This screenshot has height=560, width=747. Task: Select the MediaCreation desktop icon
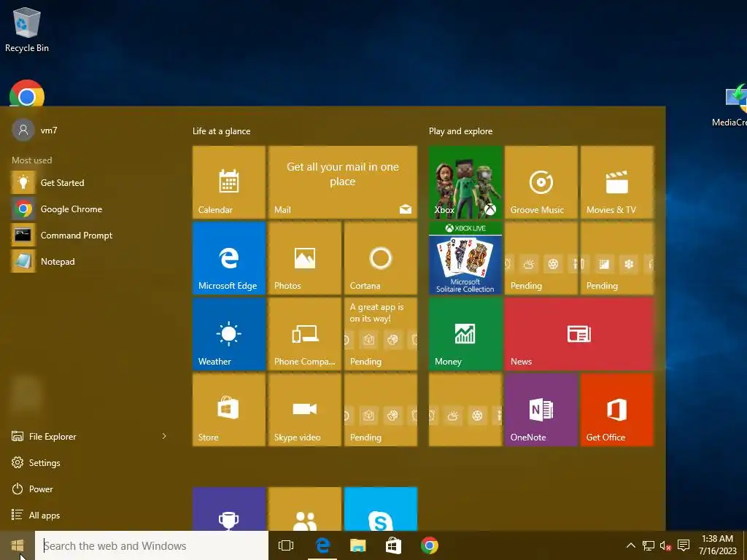click(x=731, y=105)
